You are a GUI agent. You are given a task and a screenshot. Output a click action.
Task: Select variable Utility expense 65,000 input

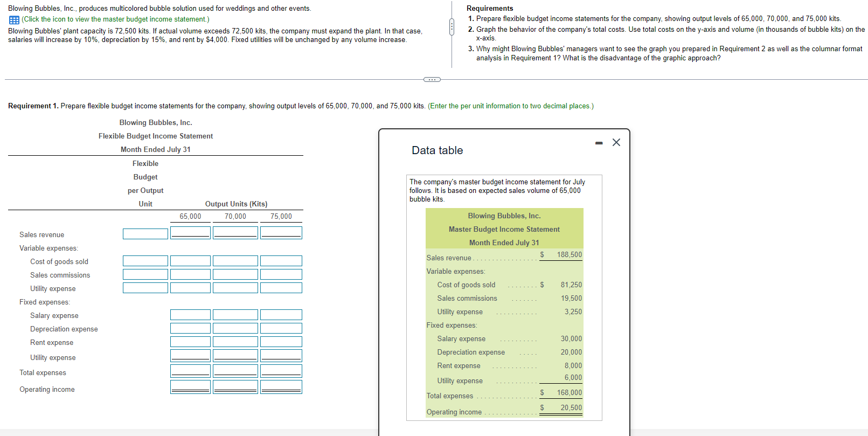click(190, 288)
